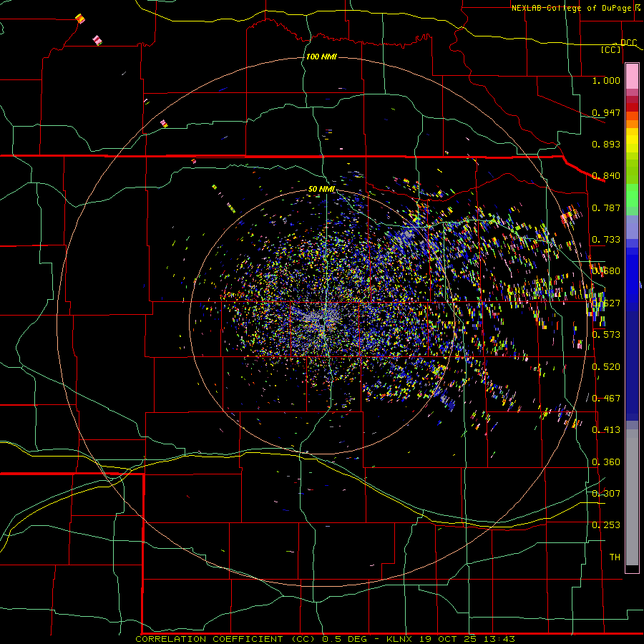
Task: Click the 0.840 scale value
Action: pos(606,176)
